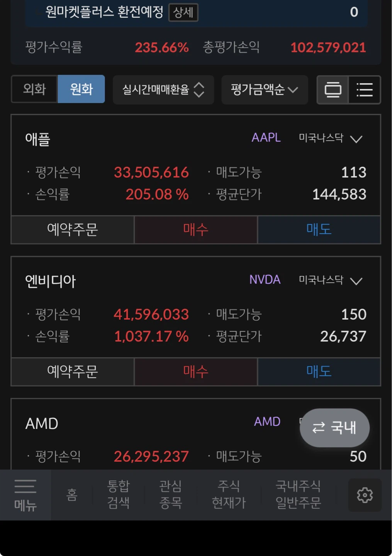Open 실시간매매환율 exchange rate selector
Viewport: 392px width, 556px height.
tap(163, 90)
